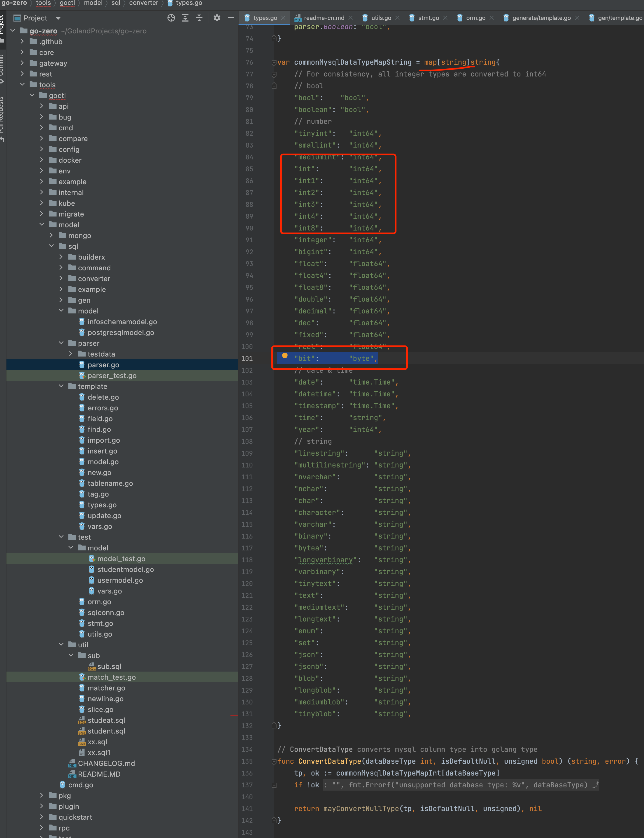Expand the converter folder
Screen dimensions: 644x838
coord(61,279)
